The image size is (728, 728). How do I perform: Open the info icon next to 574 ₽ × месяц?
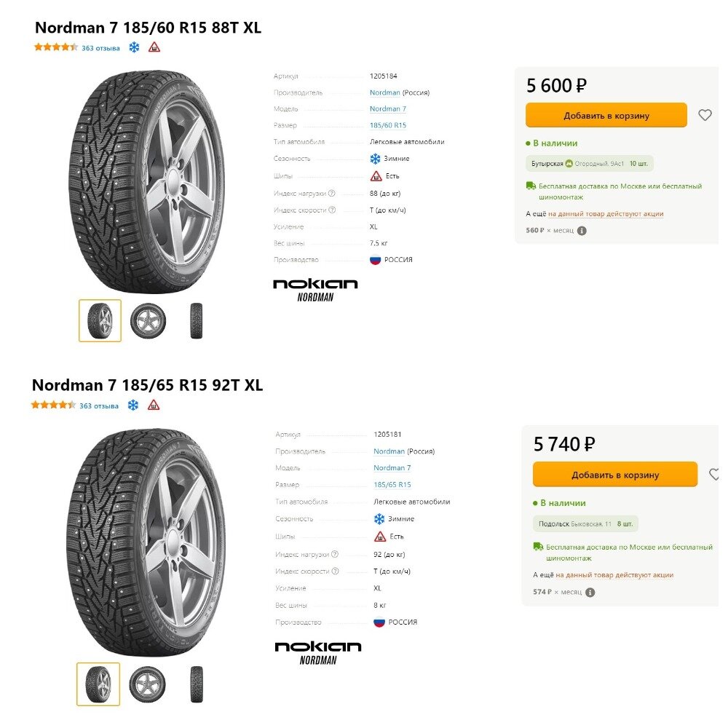(590, 592)
